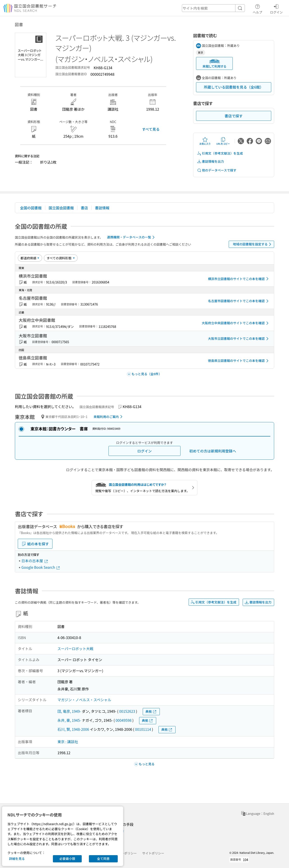Switch to 全国の図書館 tab
The image size is (289, 868).
coord(31,208)
